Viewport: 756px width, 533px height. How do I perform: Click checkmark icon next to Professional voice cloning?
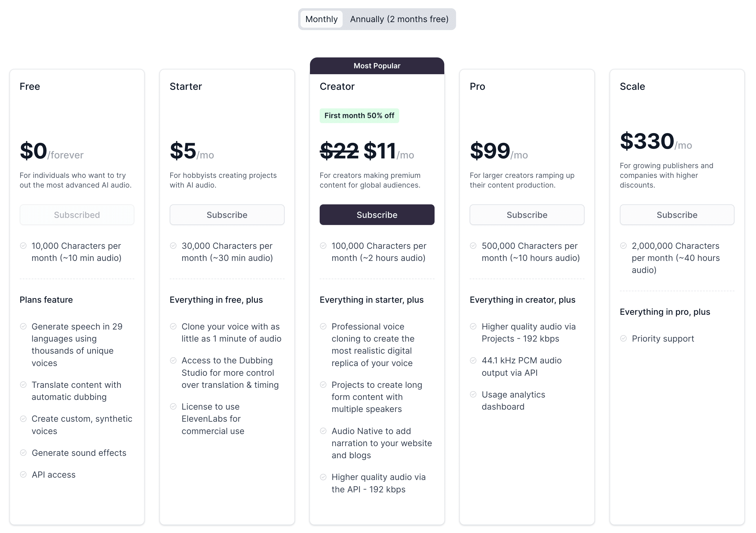(x=323, y=326)
